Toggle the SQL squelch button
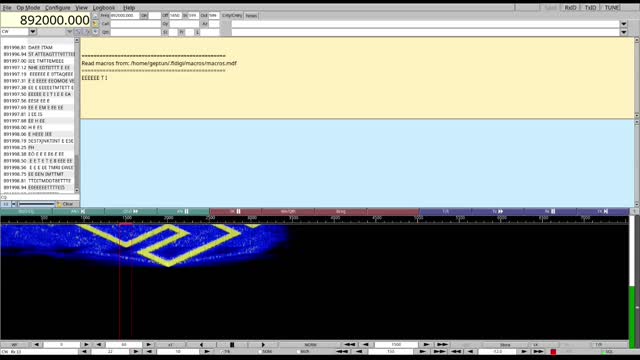The height and width of the screenshot is (360, 640). click(608, 352)
